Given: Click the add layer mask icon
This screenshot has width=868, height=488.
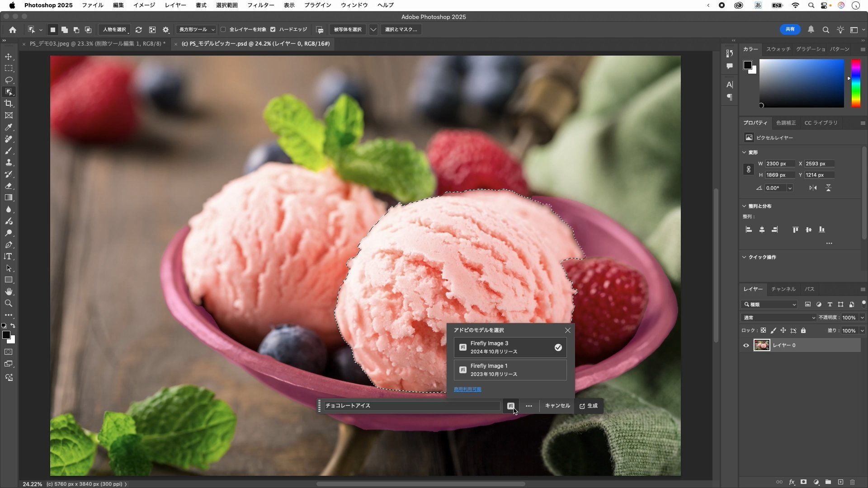Looking at the screenshot, I should click(x=803, y=482).
